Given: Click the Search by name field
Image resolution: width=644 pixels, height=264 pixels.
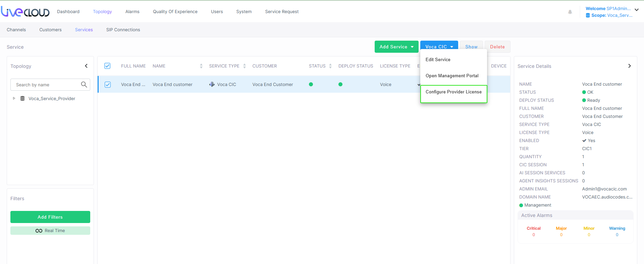Looking at the screenshot, I should click(x=46, y=85).
